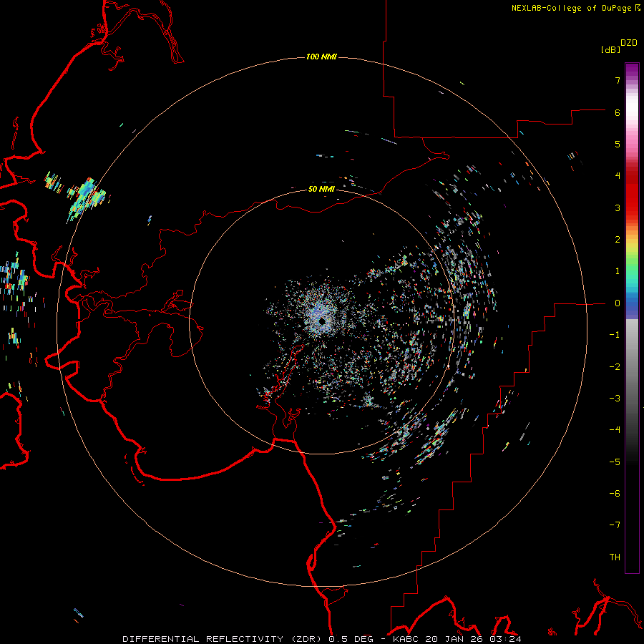Click the ZDR color scale bar
The height and width of the screenshot is (644, 644).
[x=632, y=318]
